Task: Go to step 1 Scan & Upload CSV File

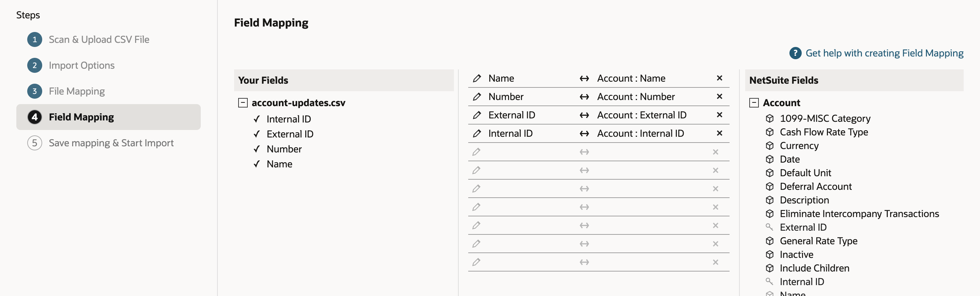Action: (x=99, y=39)
